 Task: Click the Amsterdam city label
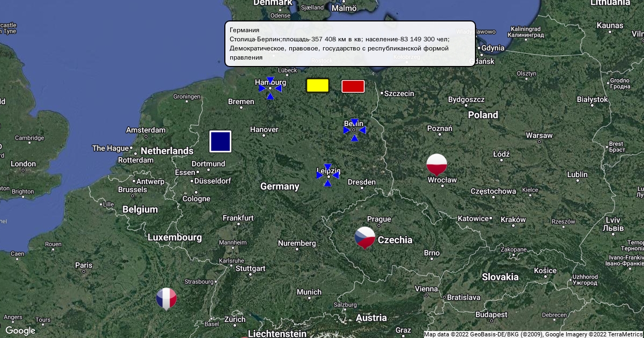(145, 130)
